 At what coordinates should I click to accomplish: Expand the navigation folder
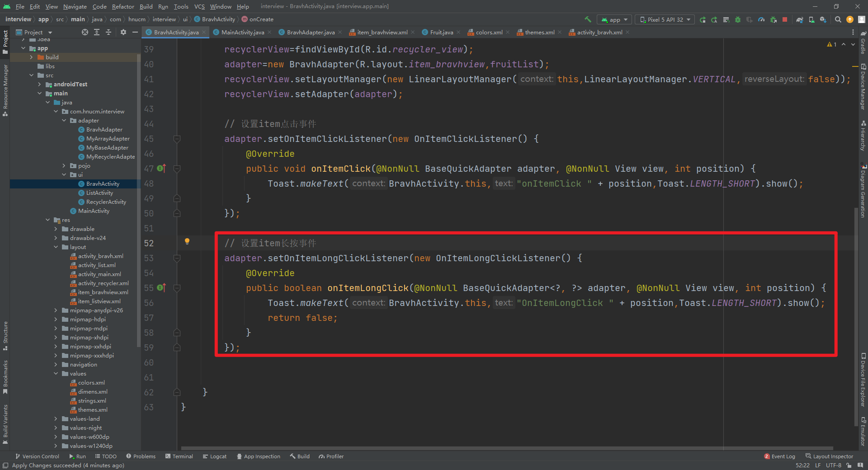(x=56, y=365)
